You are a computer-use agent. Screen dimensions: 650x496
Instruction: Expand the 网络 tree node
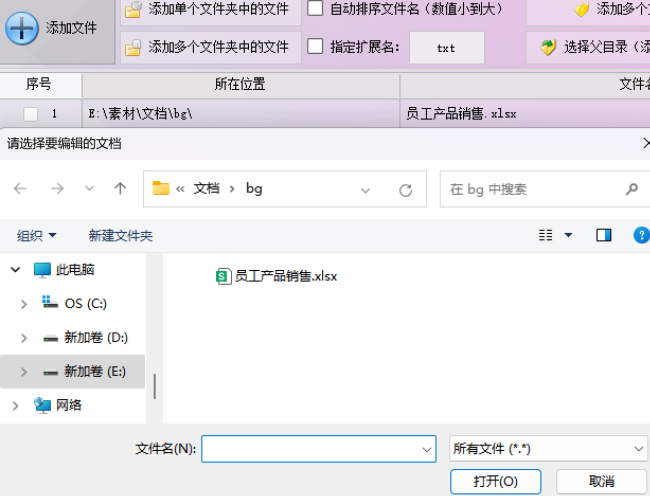click(x=15, y=405)
